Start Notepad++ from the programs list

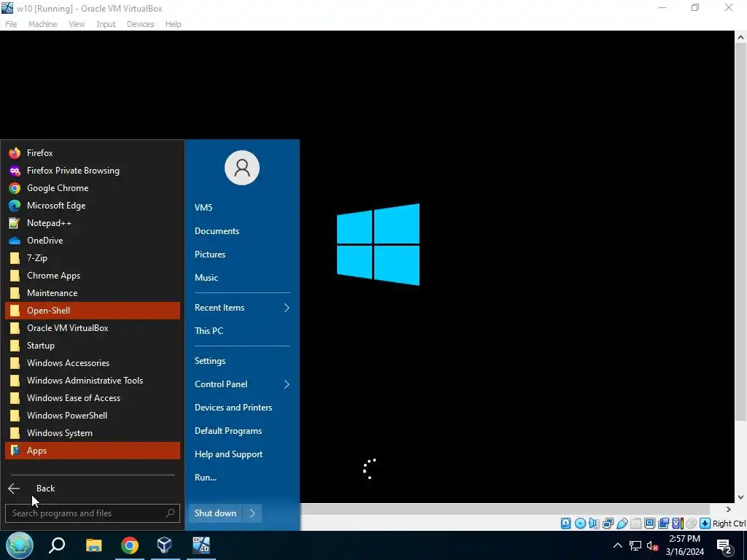[x=93, y=223]
